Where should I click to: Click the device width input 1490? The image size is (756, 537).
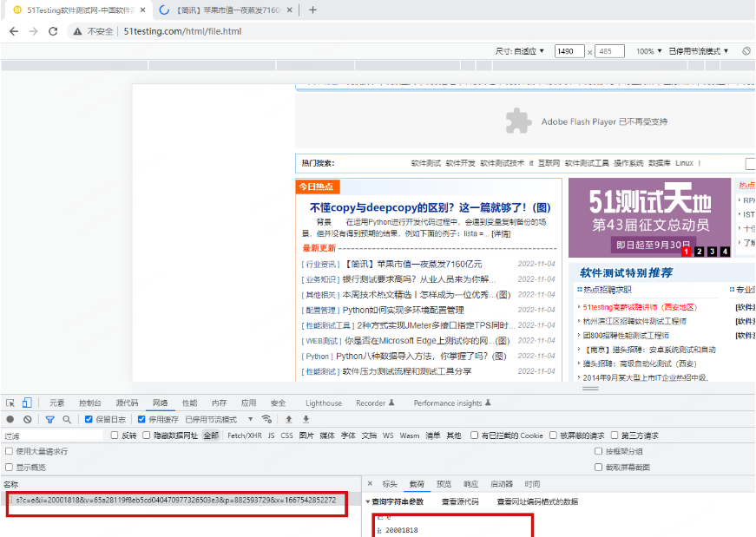point(569,51)
